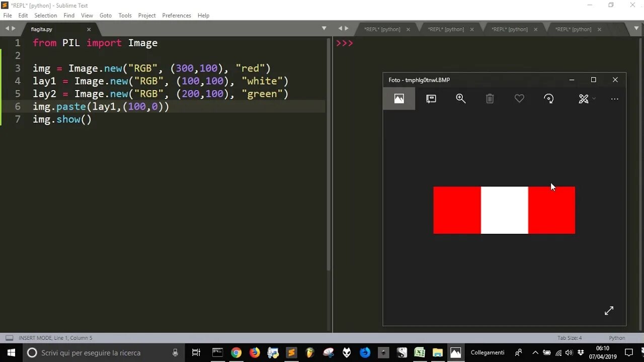The width and height of the screenshot is (644, 362).
Task: Click the left pane next-tab arrow
Action: click(x=14, y=29)
